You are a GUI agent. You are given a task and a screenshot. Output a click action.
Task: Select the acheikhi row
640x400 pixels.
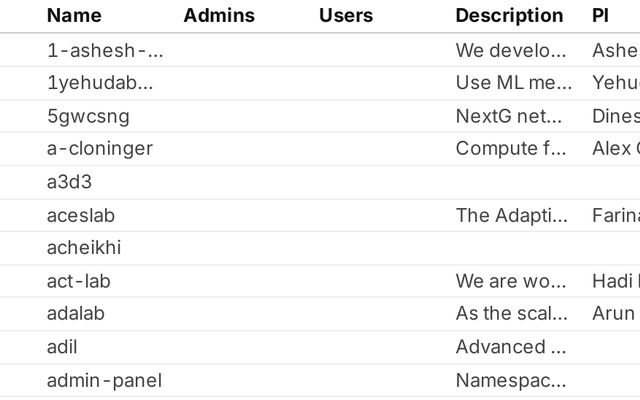[83, 248]
